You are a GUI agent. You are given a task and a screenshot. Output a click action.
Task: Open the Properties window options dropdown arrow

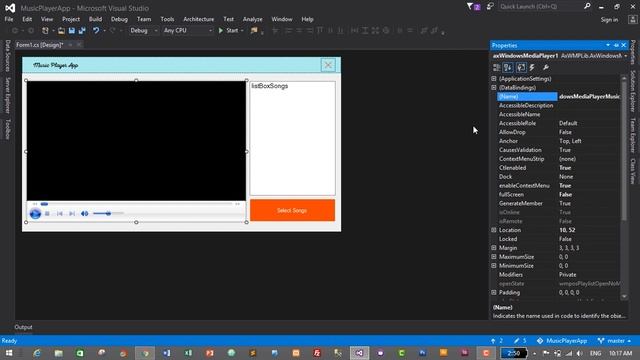click(x=608, y=45)
